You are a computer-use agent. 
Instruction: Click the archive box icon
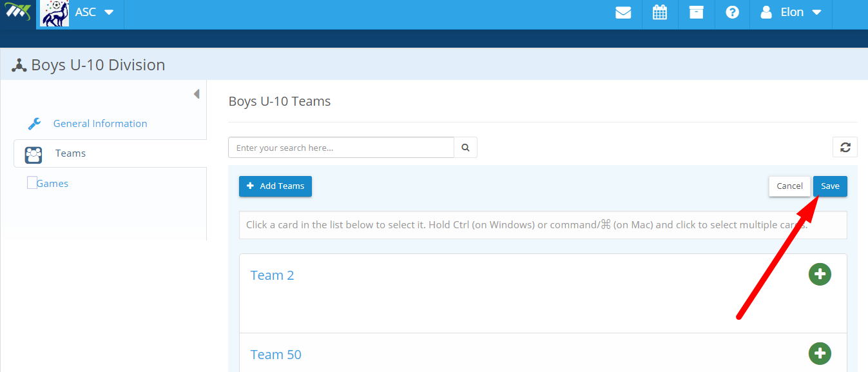(697, 12)
